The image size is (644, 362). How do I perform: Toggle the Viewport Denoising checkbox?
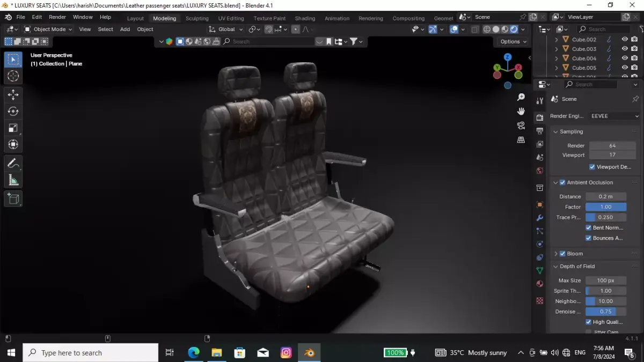coord(592,167)
